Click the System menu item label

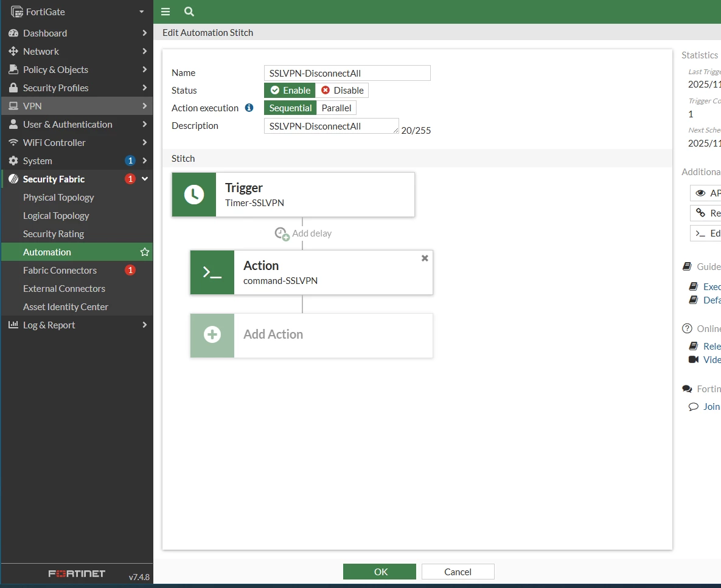point(37,161)
